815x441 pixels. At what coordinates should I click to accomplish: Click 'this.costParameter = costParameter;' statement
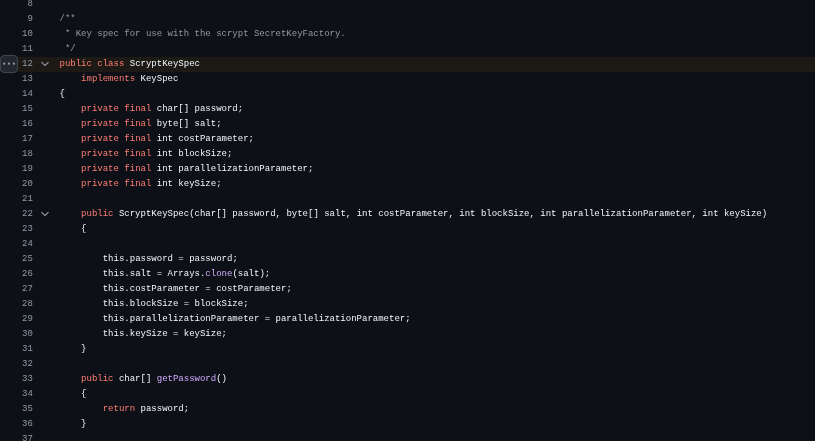tap(197, 288)
